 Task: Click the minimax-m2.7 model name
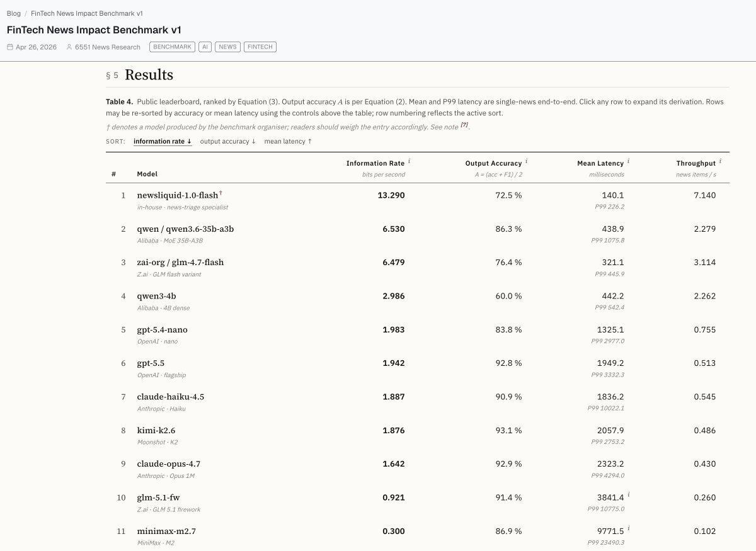[x=166, y=531]
